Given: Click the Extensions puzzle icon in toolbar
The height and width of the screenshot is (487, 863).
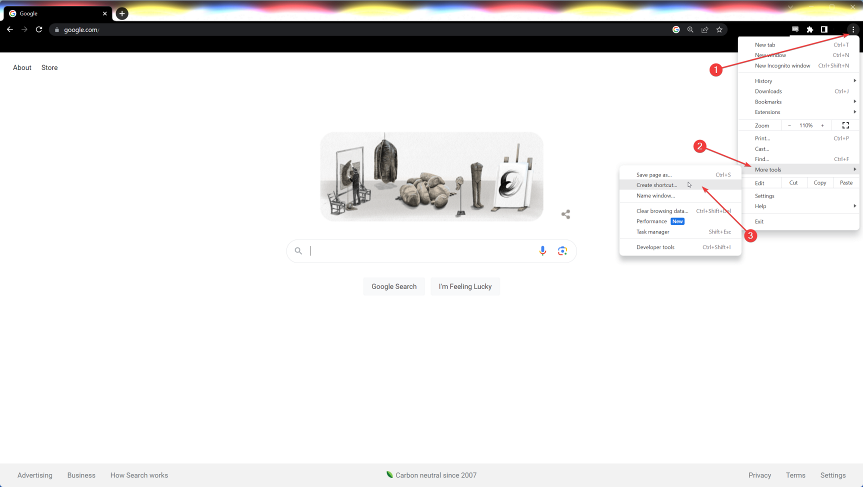Looking at the screenshot, I should [x=810, y=30].
